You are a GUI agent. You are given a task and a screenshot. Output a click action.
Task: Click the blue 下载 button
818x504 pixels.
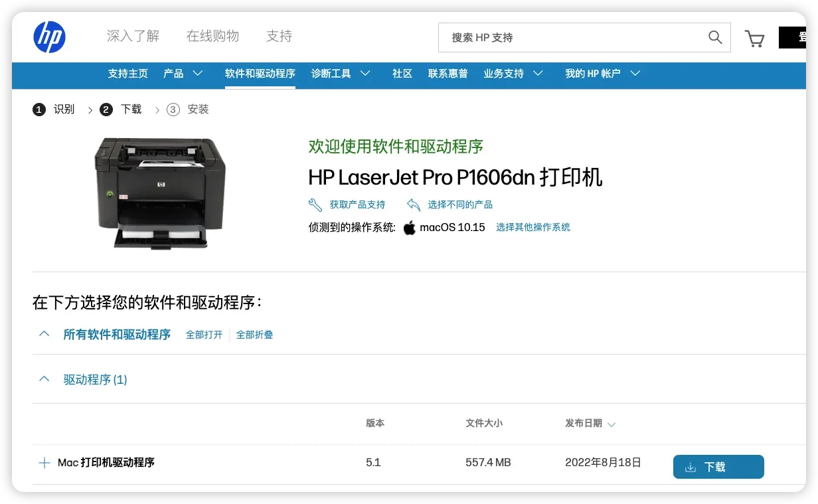click(718, 467)
